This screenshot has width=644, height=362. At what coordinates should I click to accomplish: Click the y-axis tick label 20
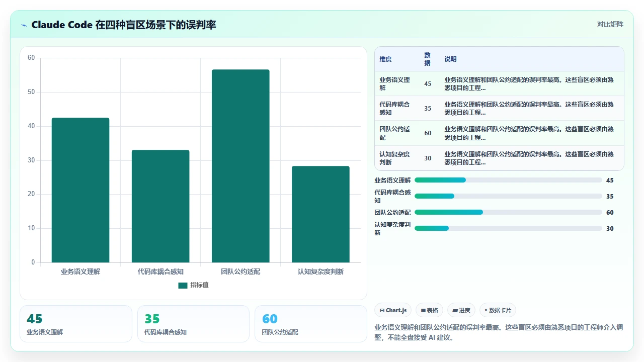31,194
